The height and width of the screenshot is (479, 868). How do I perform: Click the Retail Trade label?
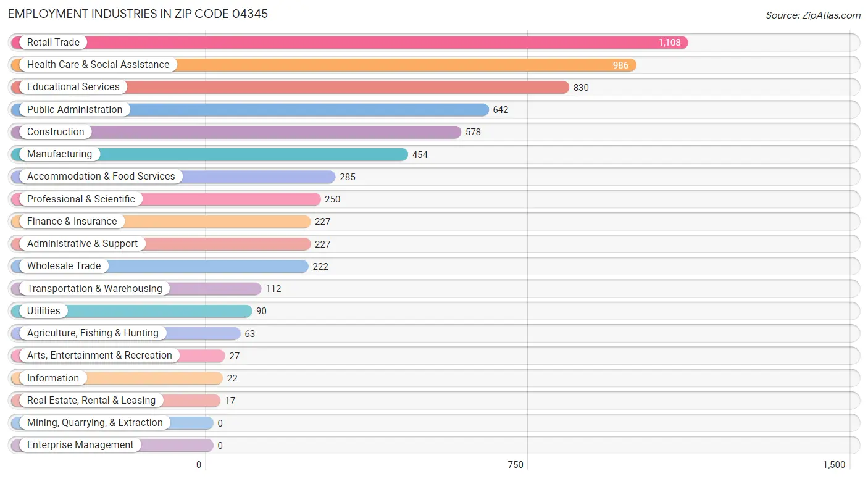tap(53, 43)
